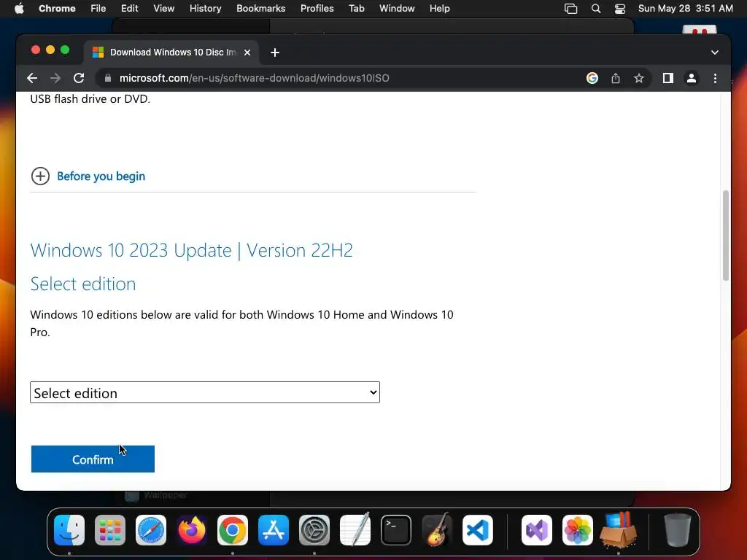Open the Windows box app in Dock

619,529
